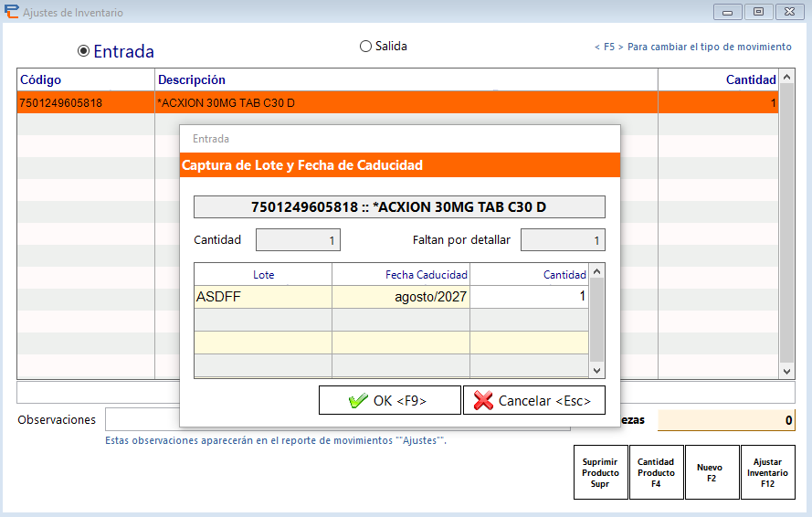This screenshot has height=517, width=812.
Task: Click the F5 hint to change movement type
Action: (x=693, y=47)
